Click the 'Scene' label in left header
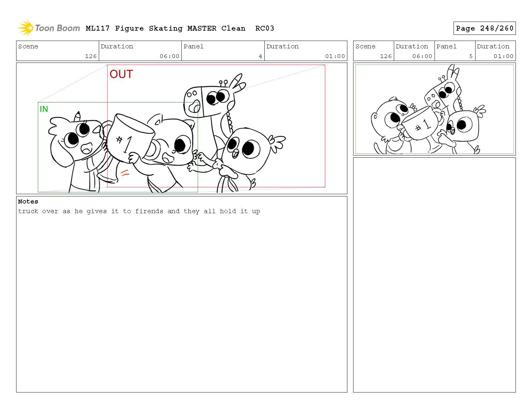 [x=28, y=46]
